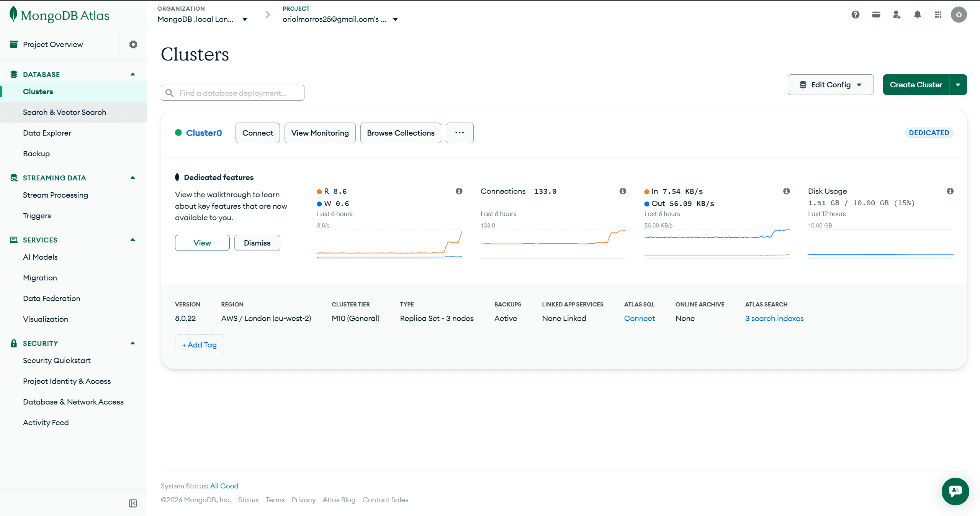Click the Disk Usage info icon
Screen dimensions: 980x516
tap(950, 191)
